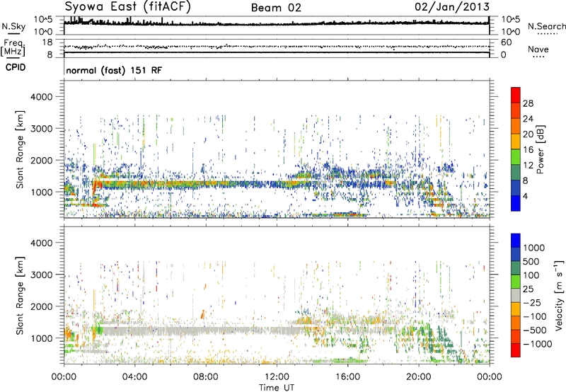
Task: Click the 'Slant Range [km]' label of velocity panel
Action: click(20, 296)
